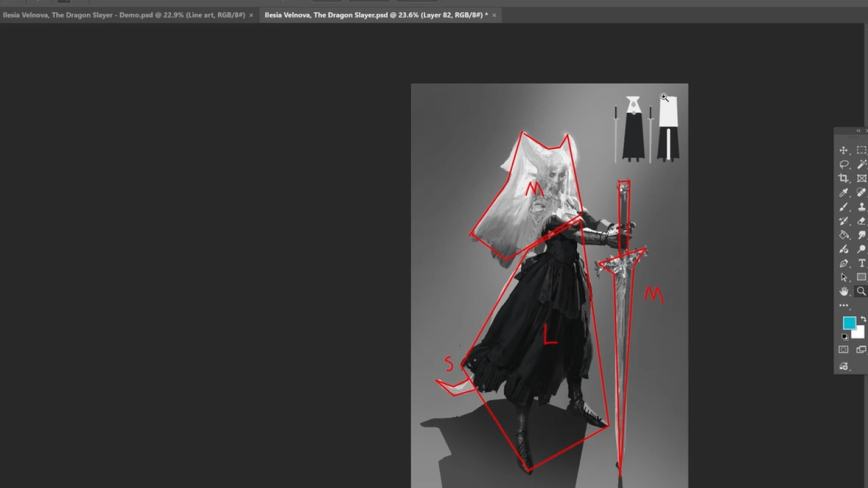Screen dimensions: 868x488
Task: Select the Brush tool
Action: click(x=844, y=207)
